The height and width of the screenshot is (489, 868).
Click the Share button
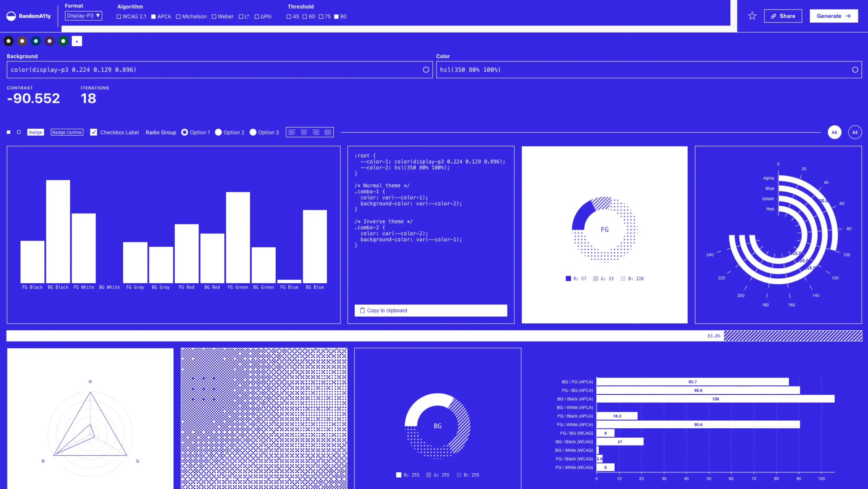783,16
